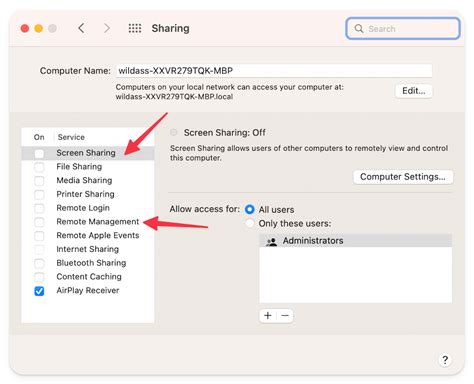This screenshot has height=384, width=474.
Task: Click the magnifying glass search icon
Action: (x=359, y=29)
